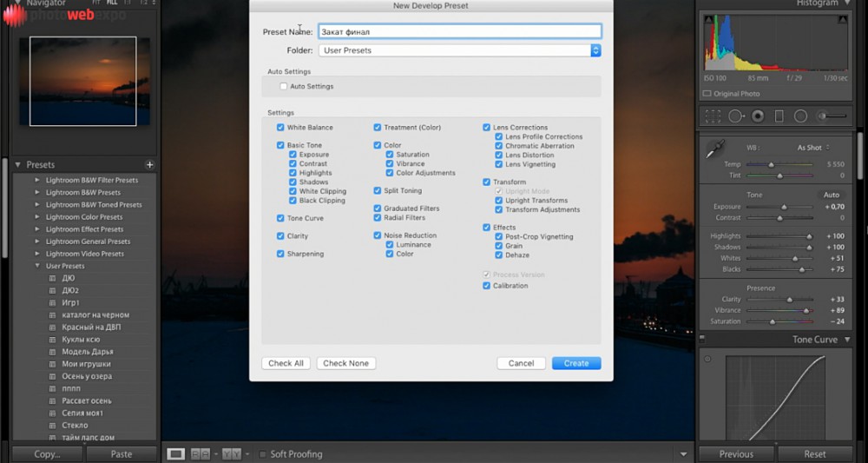Open the toolbar options arrow at the bottom right of the toolbar

click(683, 454)
